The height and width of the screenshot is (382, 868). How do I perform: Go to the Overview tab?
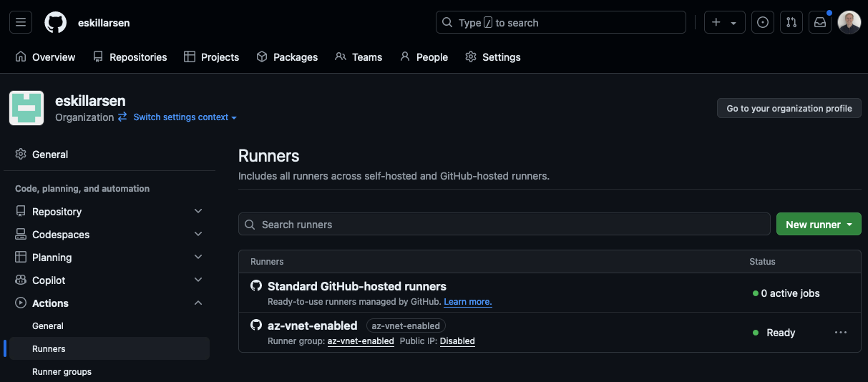point(45,57)
